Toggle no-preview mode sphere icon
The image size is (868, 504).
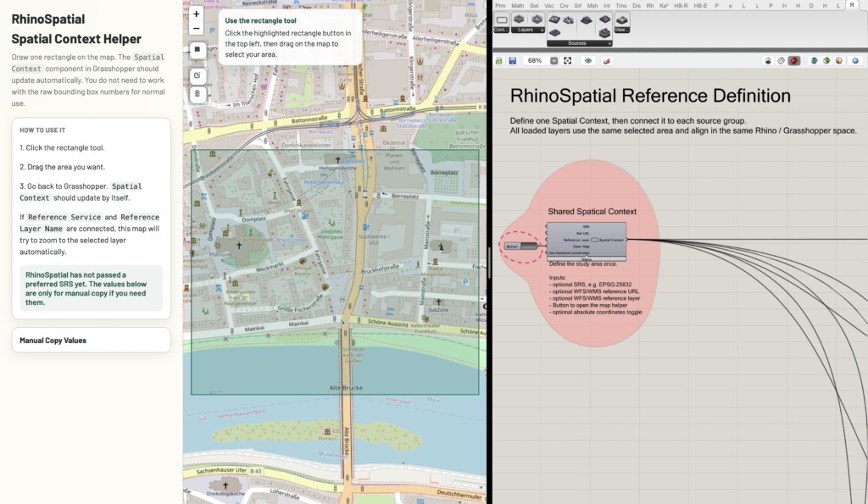click(x=768, y=61)
